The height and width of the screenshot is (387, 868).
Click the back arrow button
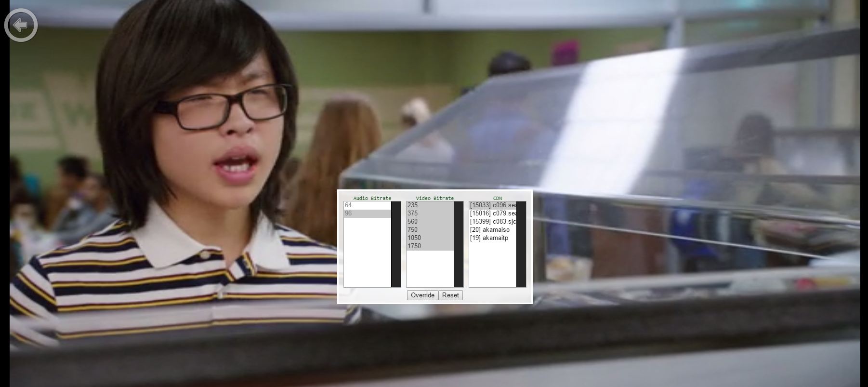click(x=21, y=25)
